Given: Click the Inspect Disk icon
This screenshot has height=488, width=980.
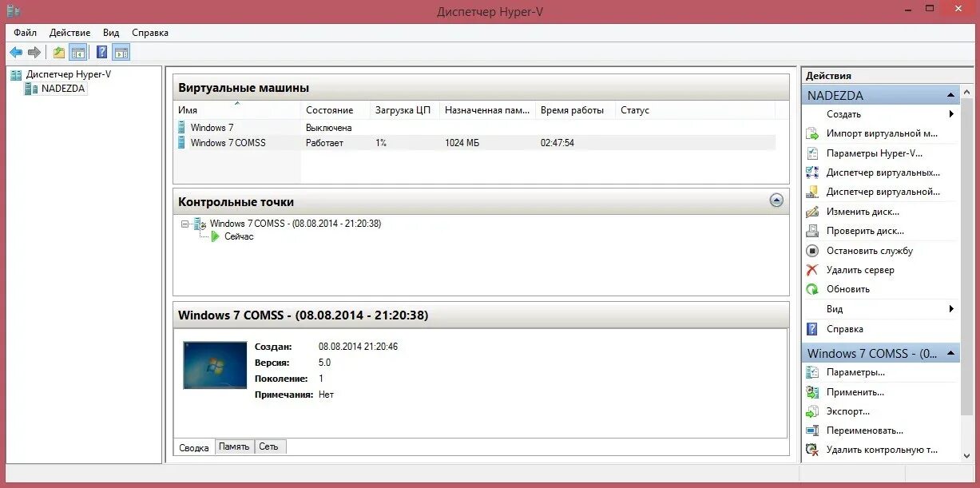Looking at the screenshot, I should coord(812,231).
